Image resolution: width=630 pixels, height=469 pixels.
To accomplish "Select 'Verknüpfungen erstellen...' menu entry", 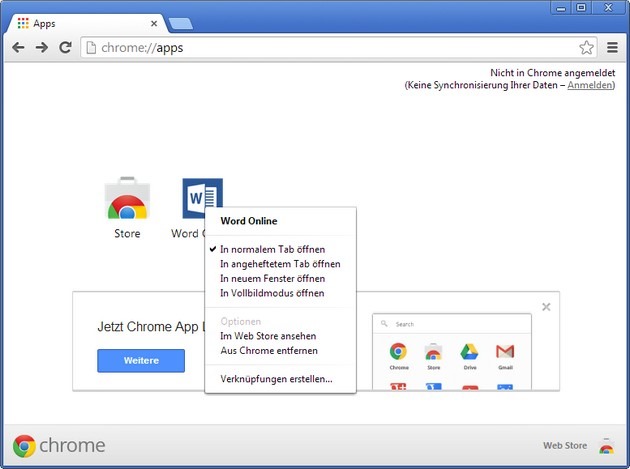I will (x=280, y=379).
